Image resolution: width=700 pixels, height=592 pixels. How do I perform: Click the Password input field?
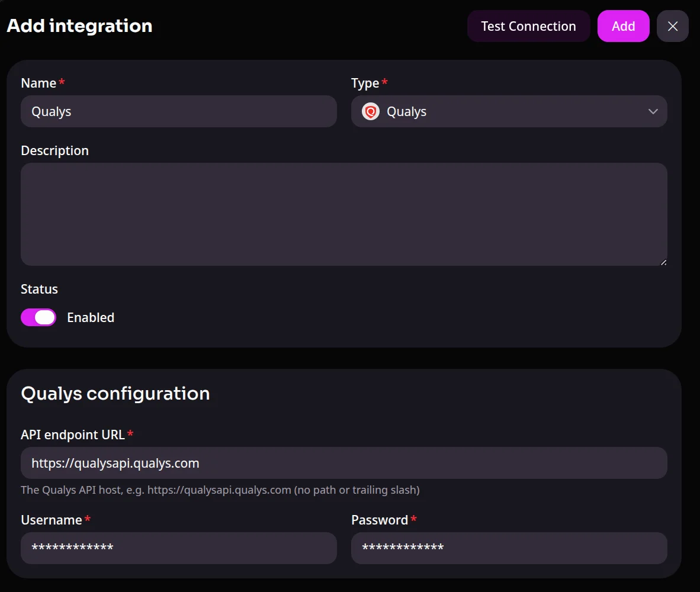pyautogui.click(x=509, y=548)
